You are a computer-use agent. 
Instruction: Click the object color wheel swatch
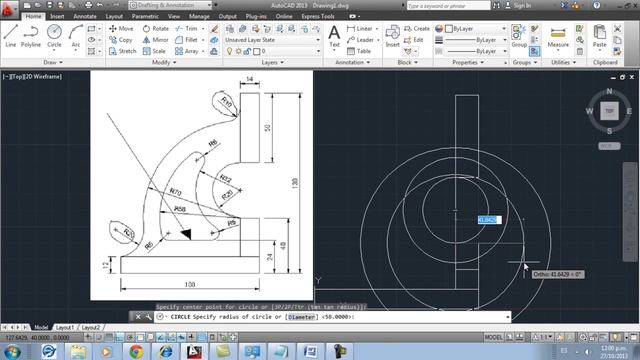(x=439, y=29)
